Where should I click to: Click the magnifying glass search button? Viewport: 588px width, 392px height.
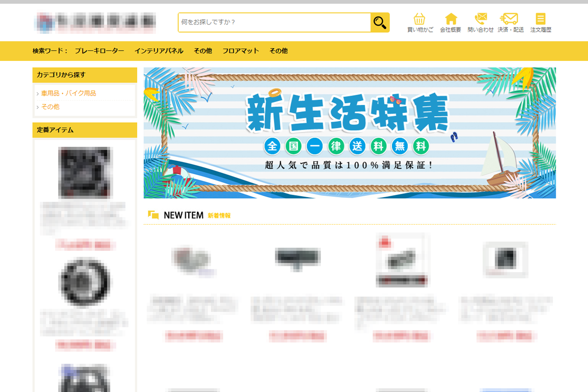(380, 23)
